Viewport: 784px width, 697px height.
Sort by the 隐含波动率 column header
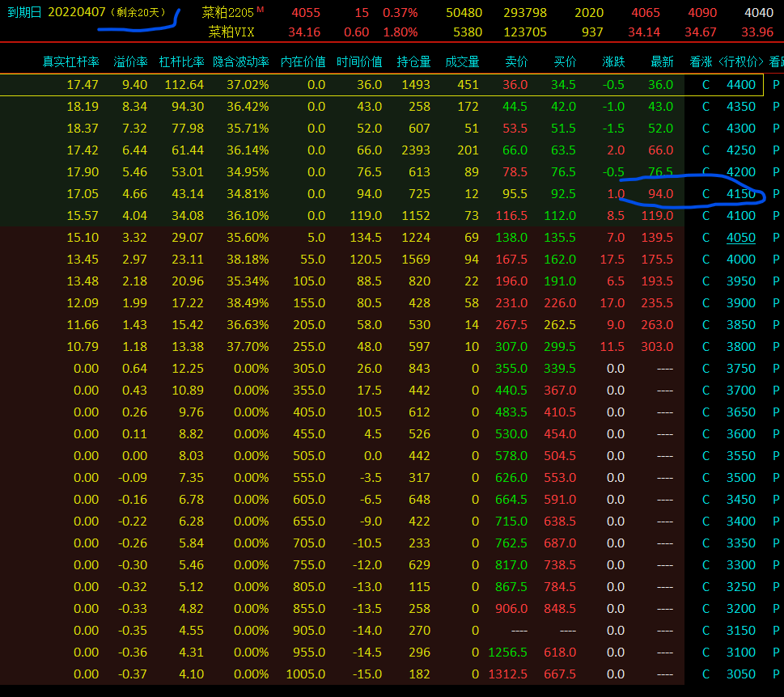point(240,62)
